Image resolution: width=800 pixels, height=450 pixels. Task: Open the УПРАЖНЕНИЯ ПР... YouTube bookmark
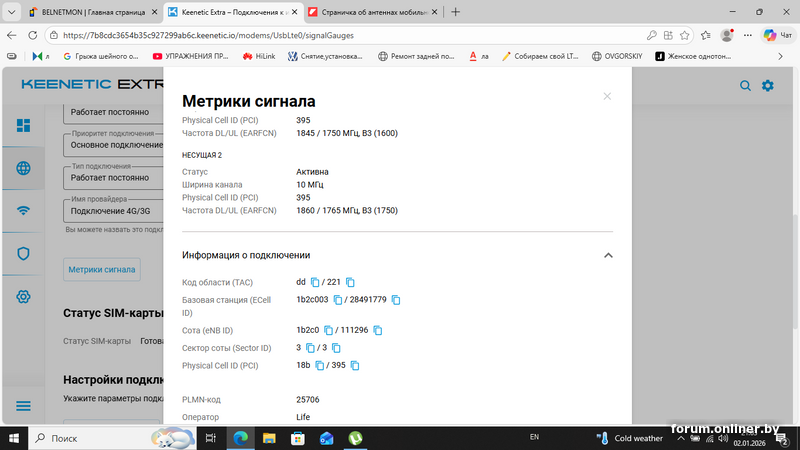tap(191, 56)
